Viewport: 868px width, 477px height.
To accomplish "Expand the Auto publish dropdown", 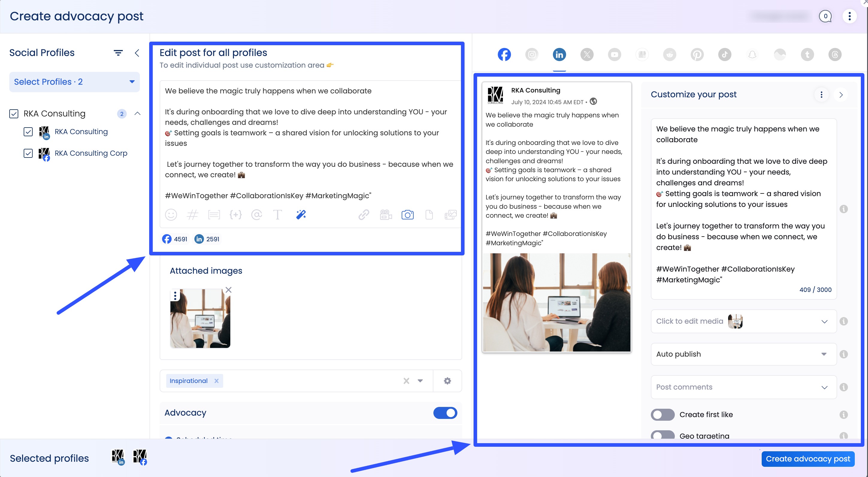I will [824, 354].
